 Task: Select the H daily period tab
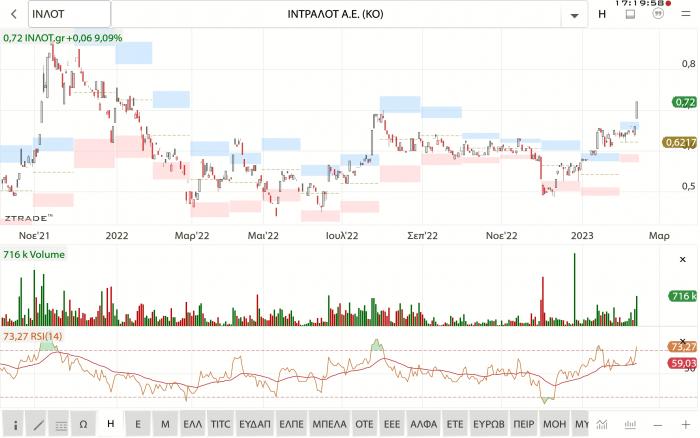click(110, 424)
